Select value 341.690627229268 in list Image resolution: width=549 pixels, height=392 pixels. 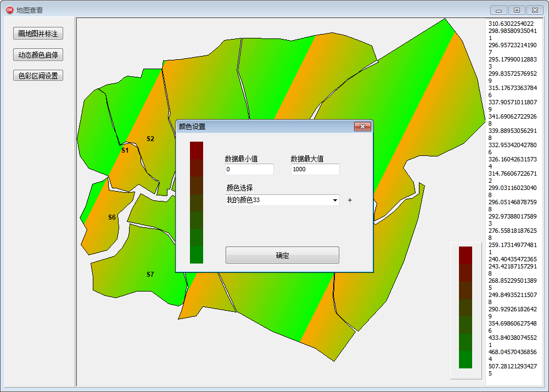513,120
